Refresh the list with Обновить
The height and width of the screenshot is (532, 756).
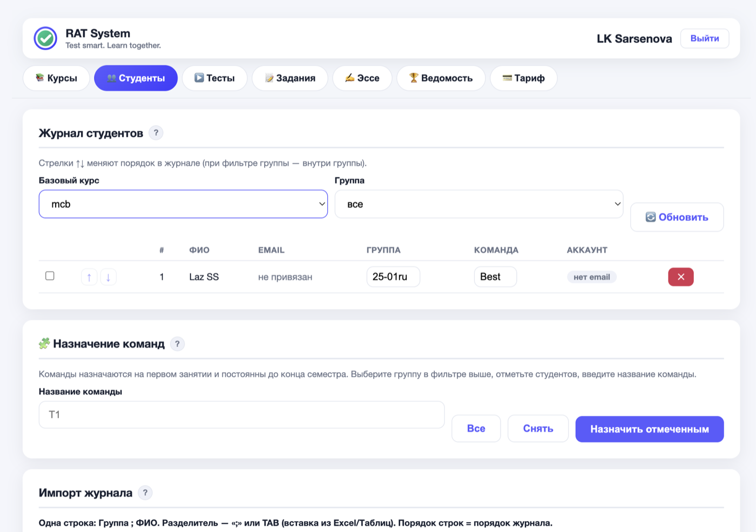click(677, 217)
